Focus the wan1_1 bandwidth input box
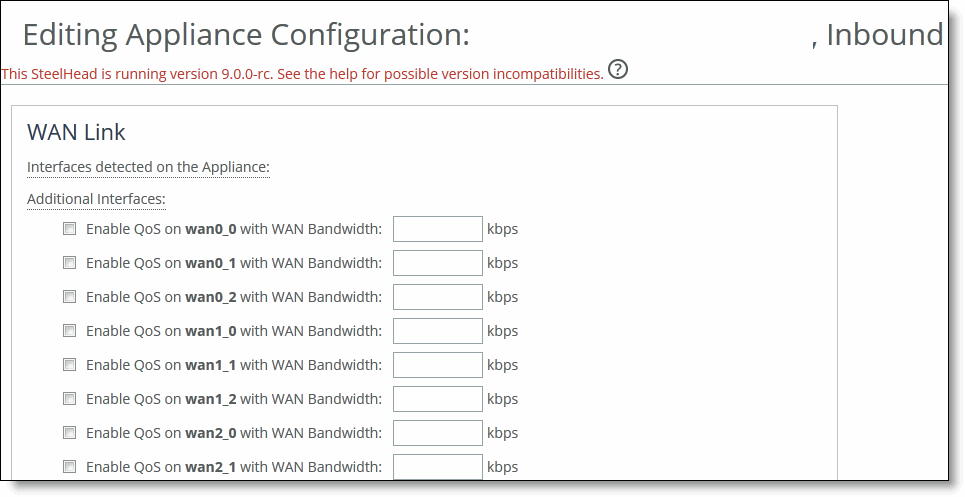 (x=437, y=365)
